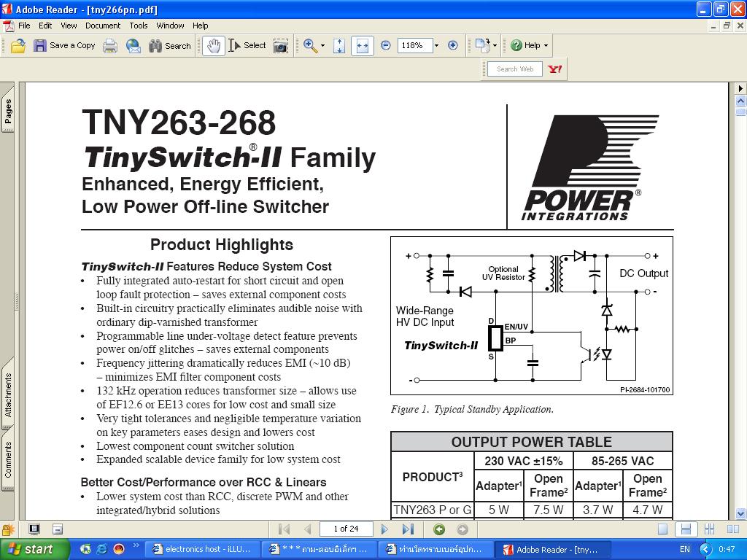The image size is (747, 560).
Task: Go to the first page
Action: pyautogui.click(x=284, y=529)
